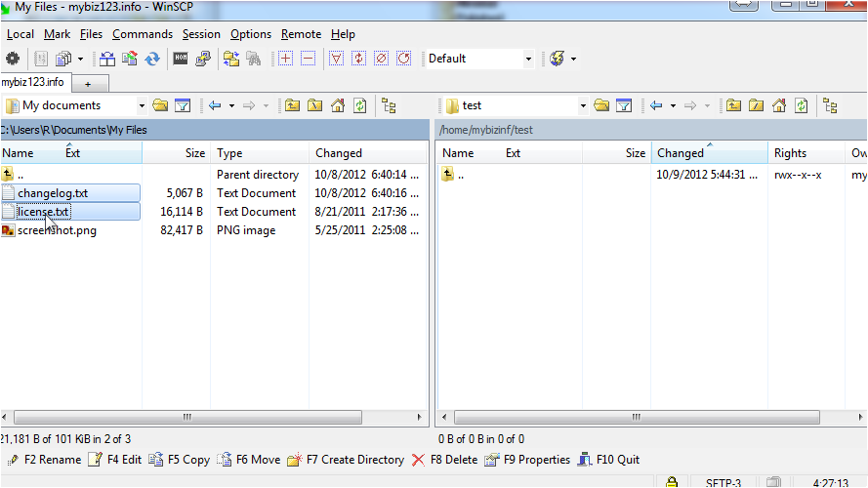Click the F10 Quit button
This screenshot has width=868, height=488.
point(608,460)
